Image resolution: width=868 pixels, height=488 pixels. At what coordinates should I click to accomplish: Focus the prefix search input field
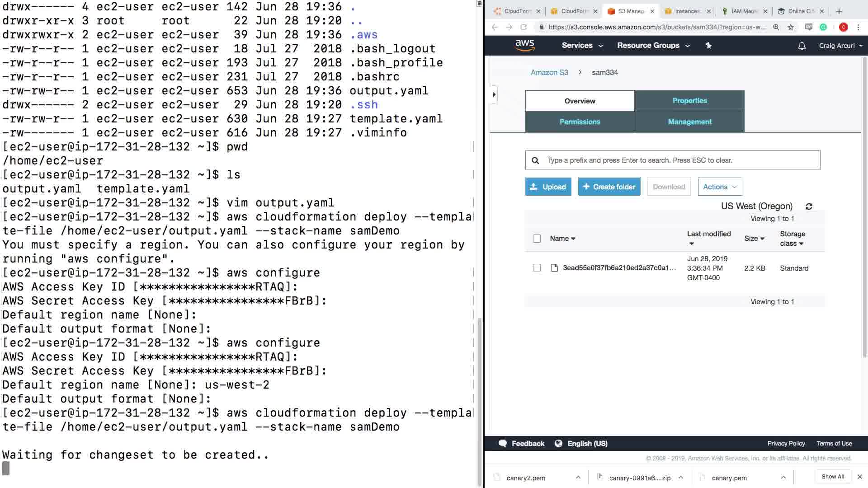pyautogui.click(x=678, y=160)
